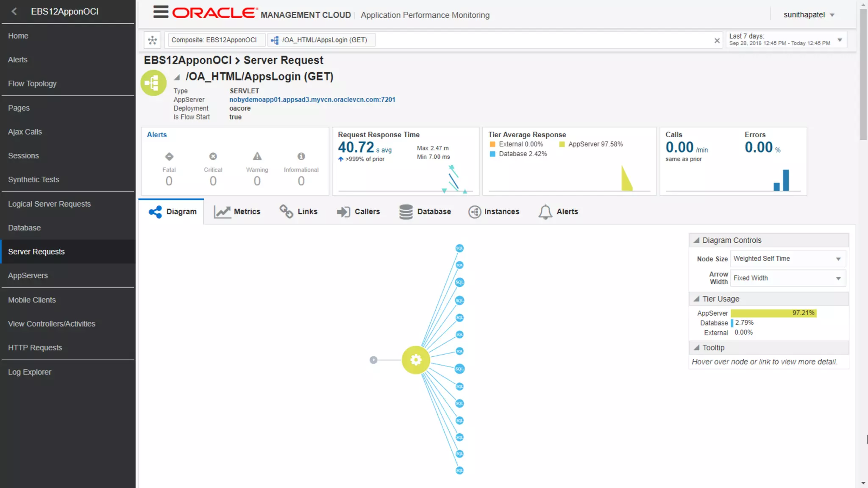The height and width of the screenshot is (488, 868).
Task: Select the bottommost SQL node in diagram
Action: pos(459,471)
